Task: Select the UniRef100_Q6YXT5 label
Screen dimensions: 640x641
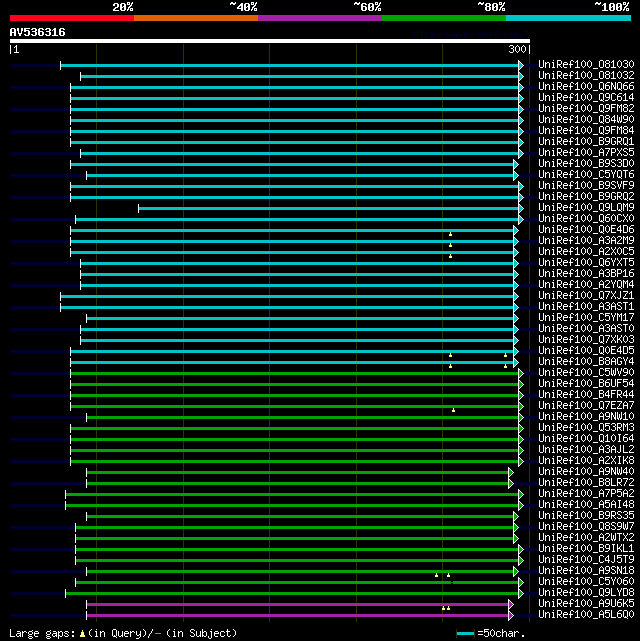Action: tap(586, 262)
